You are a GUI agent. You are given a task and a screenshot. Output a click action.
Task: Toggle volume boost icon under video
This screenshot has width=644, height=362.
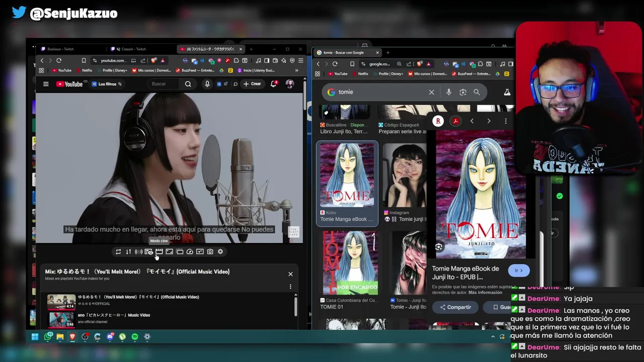pyautogui.click(x=138, y=251)
